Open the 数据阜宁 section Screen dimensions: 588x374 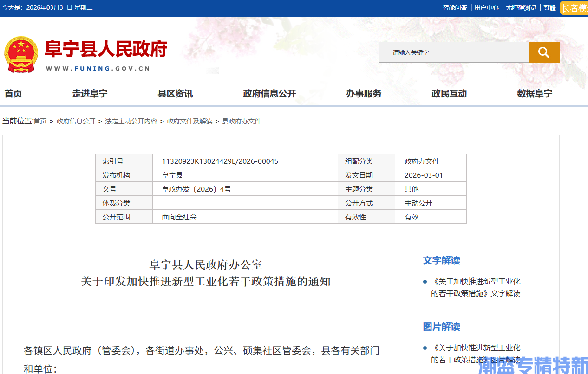coord(534,94)
